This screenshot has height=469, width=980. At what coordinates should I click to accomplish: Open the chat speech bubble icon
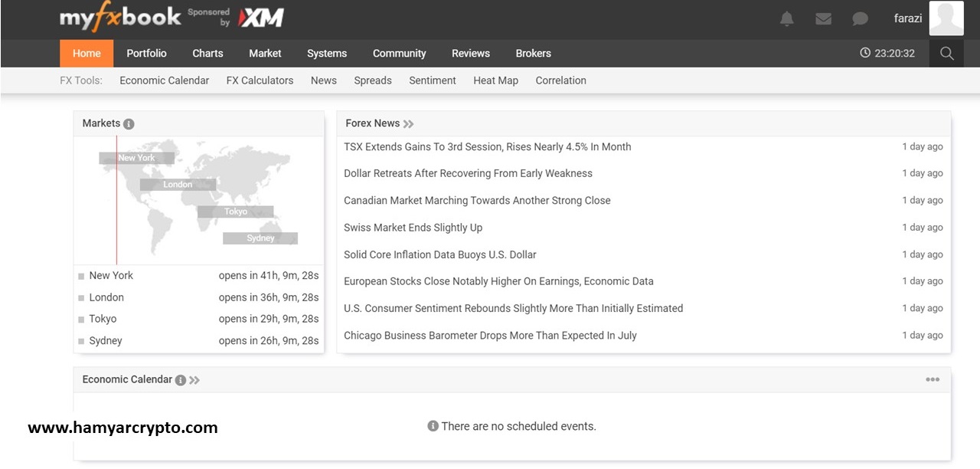(x=860, y=19)
